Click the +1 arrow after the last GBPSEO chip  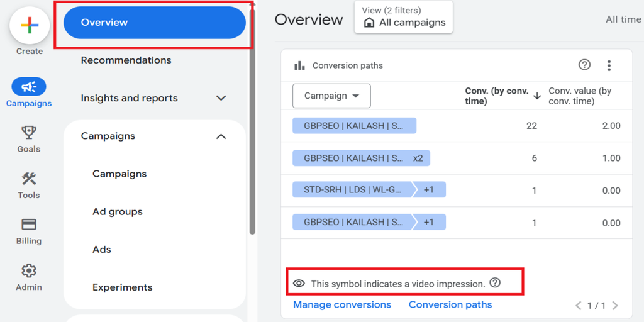[429, 222]
